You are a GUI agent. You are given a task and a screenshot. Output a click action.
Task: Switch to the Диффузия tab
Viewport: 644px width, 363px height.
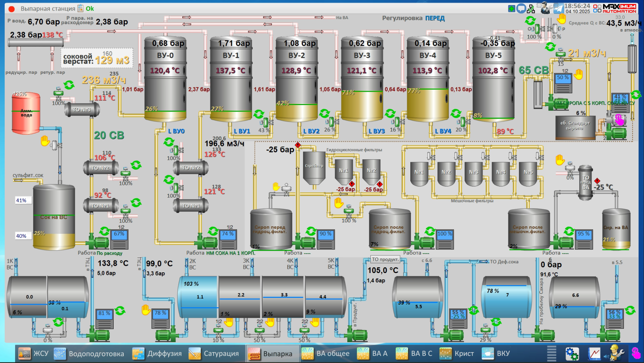[157, 354]
